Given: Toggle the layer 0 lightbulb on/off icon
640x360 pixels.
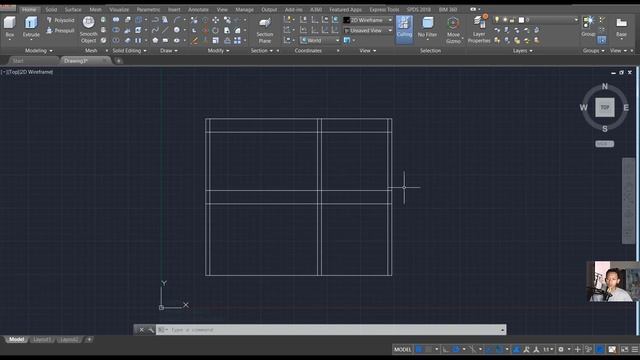Looking at the screenshot, I should pos(497,20).
